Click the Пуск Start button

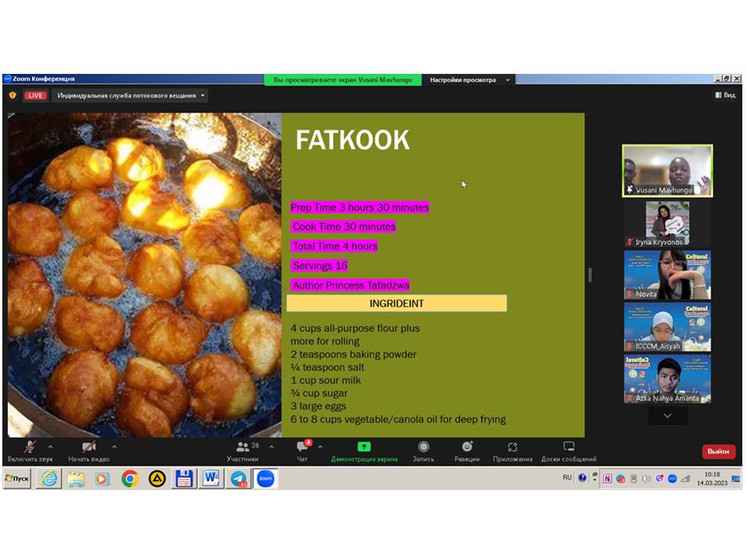click(x=17, y=478)
